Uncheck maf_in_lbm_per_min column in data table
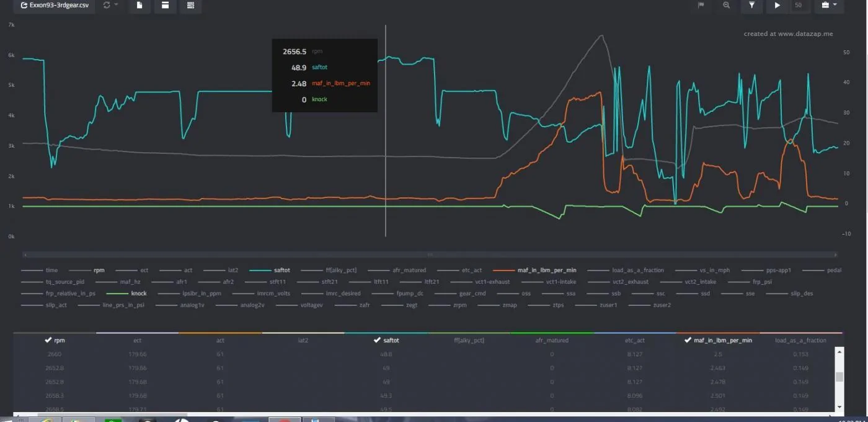Screen dimensions: 868x422 [718, 340]
